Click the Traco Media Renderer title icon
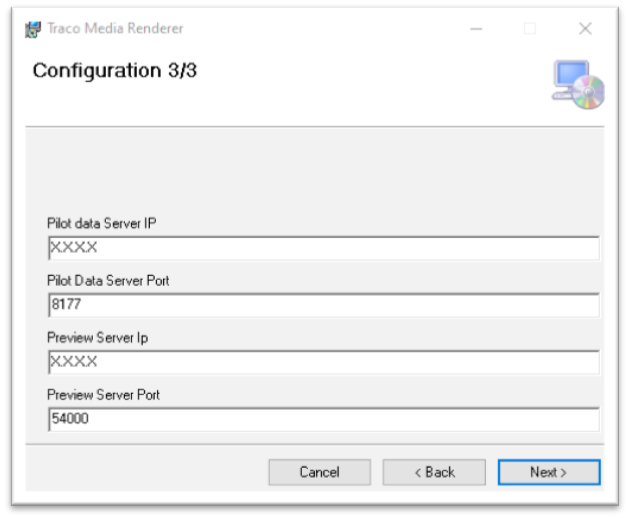Screen dimensions: 629x518 (x=33, y=29)
